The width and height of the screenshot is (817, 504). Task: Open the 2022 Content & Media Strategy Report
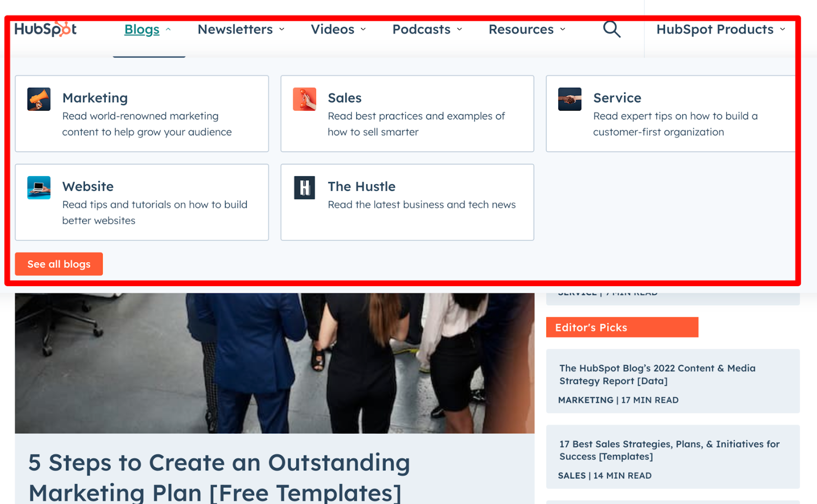657,374
